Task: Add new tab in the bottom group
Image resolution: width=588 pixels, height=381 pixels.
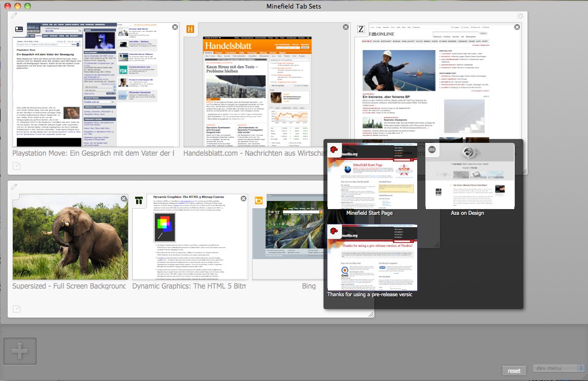Action: click(17, 309)
